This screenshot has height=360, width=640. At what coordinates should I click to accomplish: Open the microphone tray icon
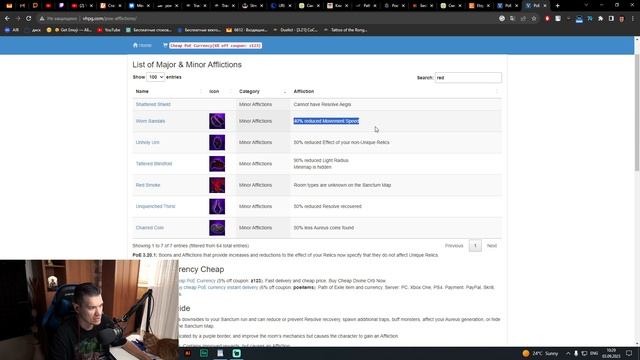(576, 353)
